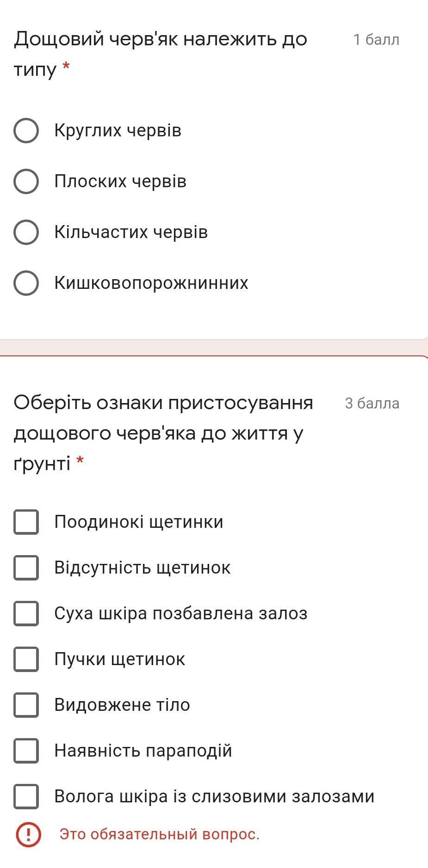
Task: Check the Поодинокі щетинки checkbox
Action: (x=26, y=522)
